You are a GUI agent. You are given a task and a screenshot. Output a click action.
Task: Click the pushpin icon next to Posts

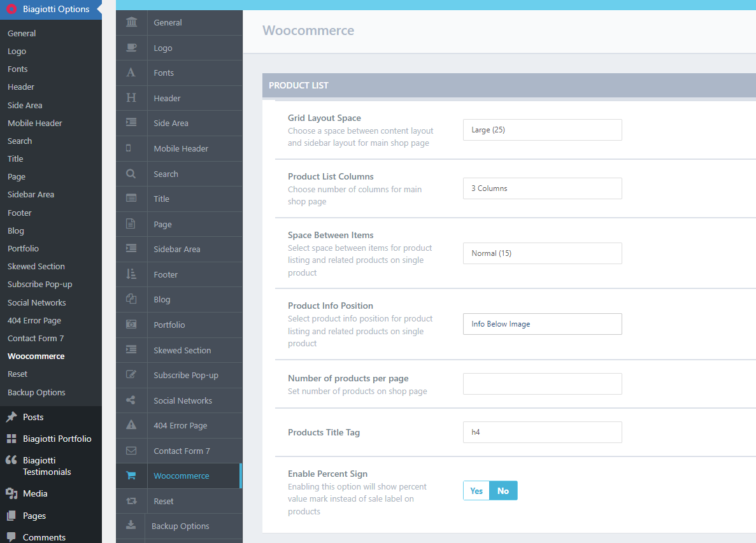11,417
